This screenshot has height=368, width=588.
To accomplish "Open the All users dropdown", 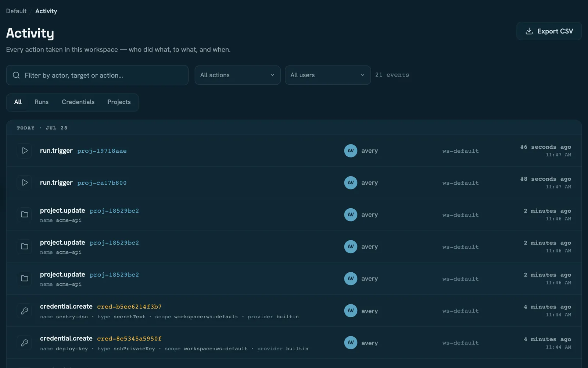I will point(328,75).
